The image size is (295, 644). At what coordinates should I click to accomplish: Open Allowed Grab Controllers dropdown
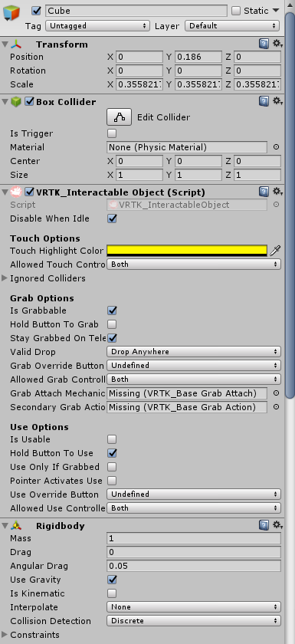[194, 379]
